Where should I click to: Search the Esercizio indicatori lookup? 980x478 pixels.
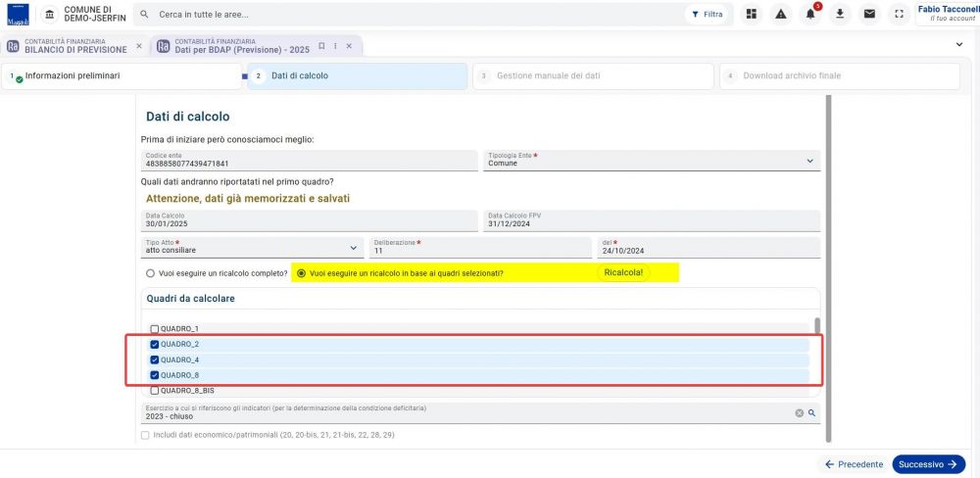click(811, 413)
